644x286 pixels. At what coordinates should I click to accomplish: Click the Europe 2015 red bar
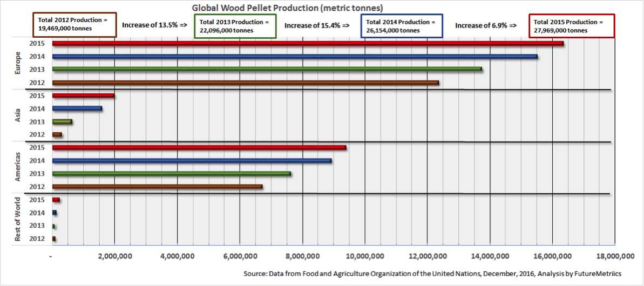click(x=308, y=44)
